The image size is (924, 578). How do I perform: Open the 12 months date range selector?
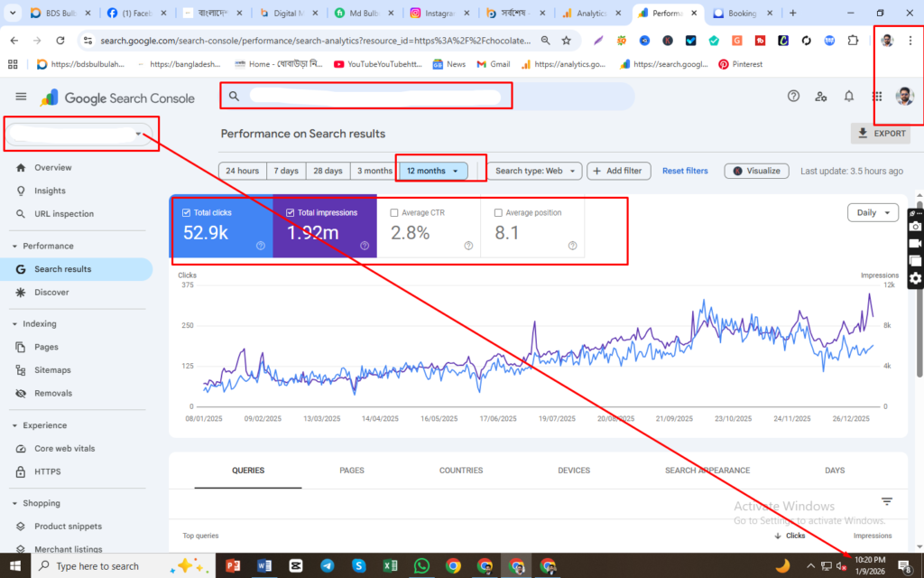pyautogui.click(x=432, y=171)
